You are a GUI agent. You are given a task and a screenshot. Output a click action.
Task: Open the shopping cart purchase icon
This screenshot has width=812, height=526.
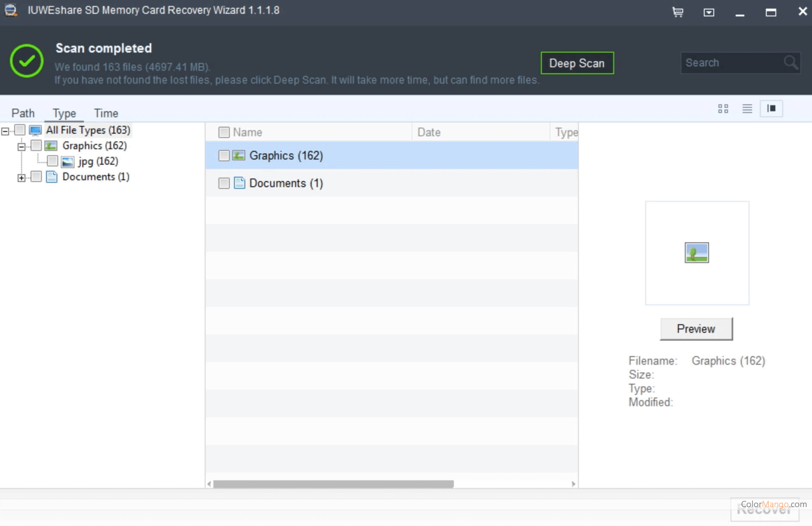click(x=678, y=12)
